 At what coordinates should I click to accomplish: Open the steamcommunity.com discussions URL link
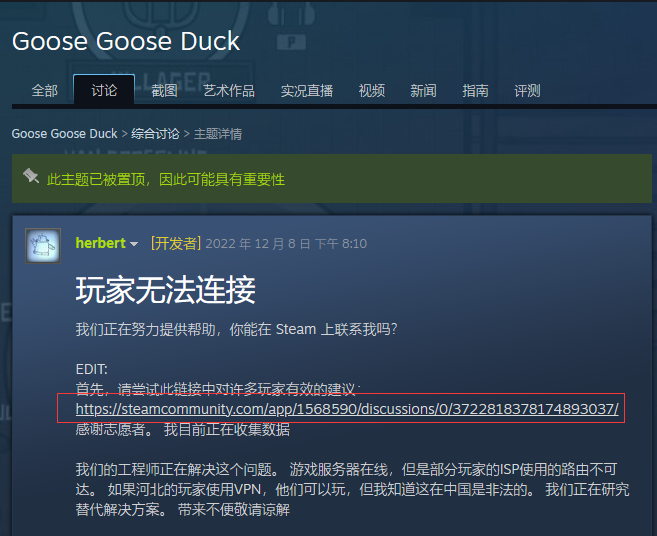[x=347, y=409]
